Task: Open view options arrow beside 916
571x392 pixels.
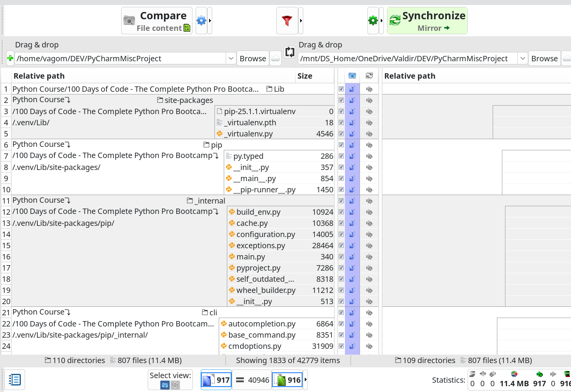Action: point(306,380)
